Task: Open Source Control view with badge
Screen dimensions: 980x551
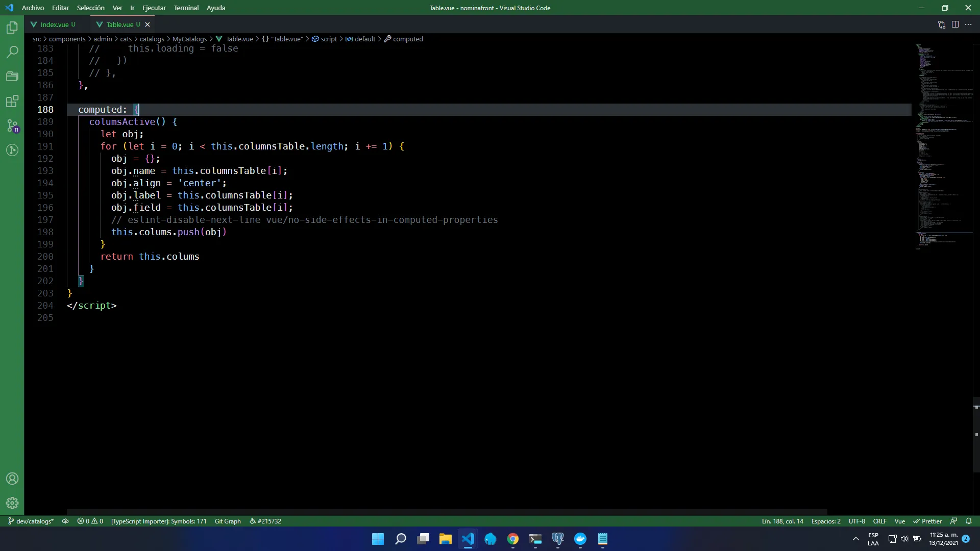Action: click(x=12, y=126)
